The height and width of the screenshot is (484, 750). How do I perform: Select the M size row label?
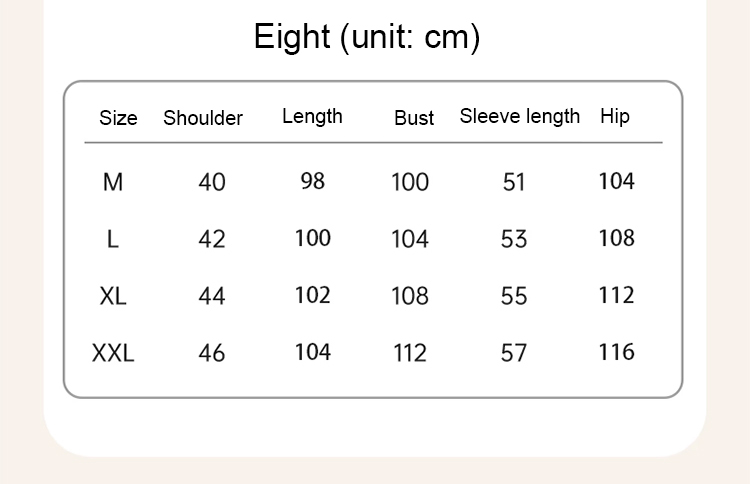[x=113, y=182]
